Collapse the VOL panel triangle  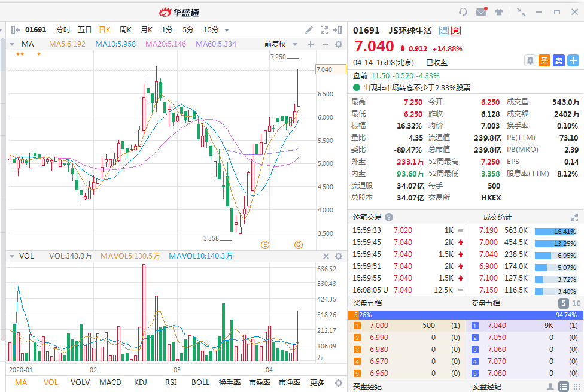(x=12, y=256)
